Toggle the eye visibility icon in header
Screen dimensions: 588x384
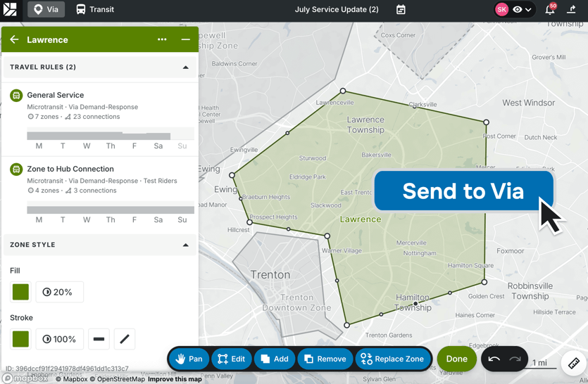(x=517, y=10)
